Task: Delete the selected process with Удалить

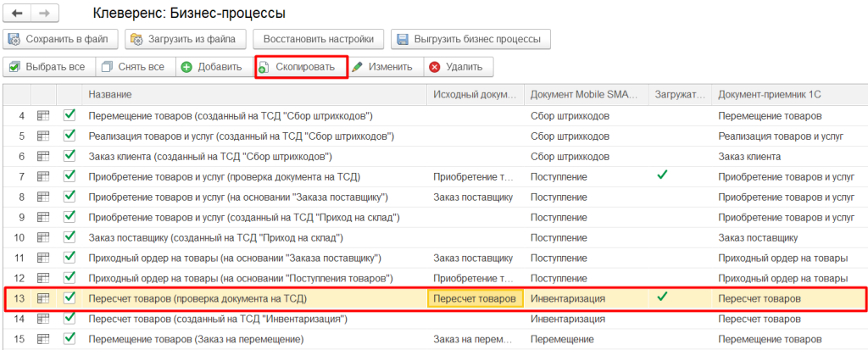Action: point(459,67)
